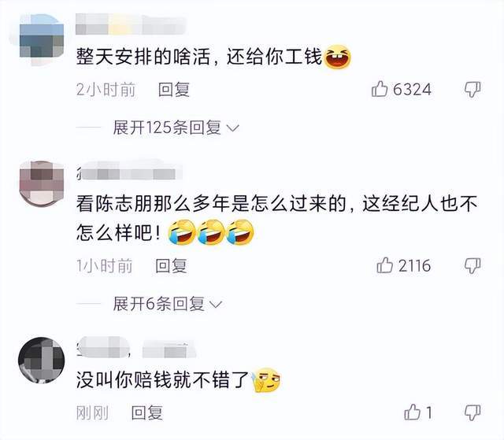Reply to the comment posted 2小时前
Viewport: 504px width, 440px height.
point(174,89)
